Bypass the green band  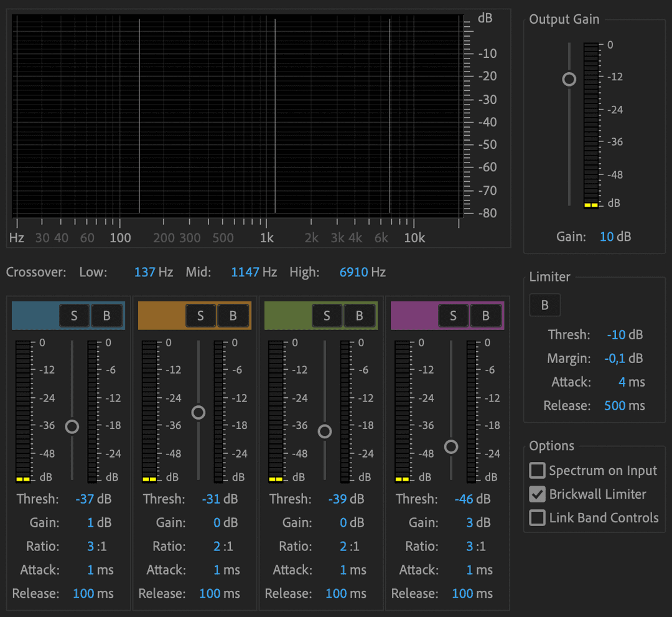360,316
